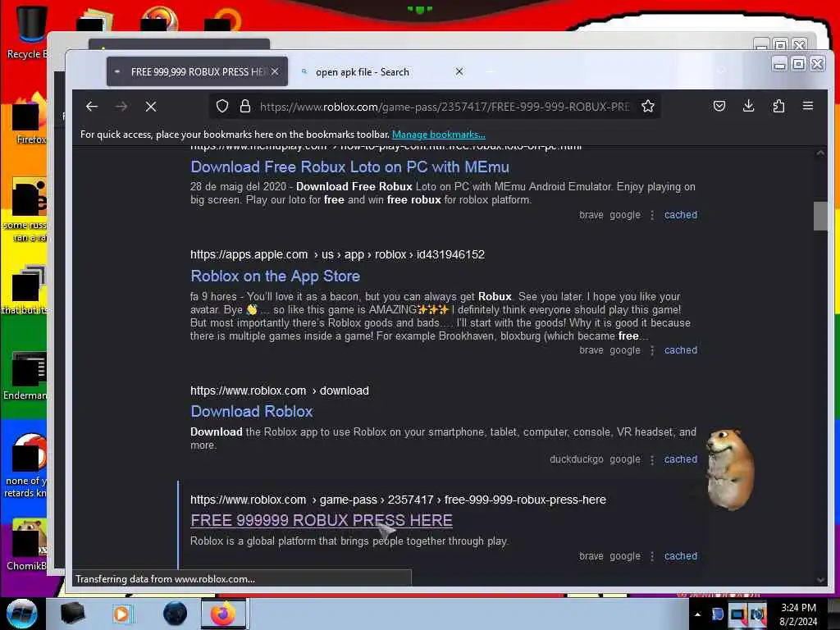Open 'Download Free Robux Loto on PC with MEmu'
The image size is (840, 630).
(x=349, y=167)
